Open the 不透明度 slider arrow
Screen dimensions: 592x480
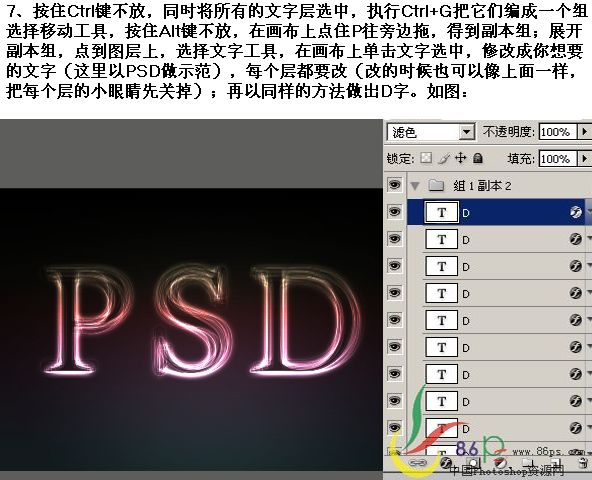[585, 132]
